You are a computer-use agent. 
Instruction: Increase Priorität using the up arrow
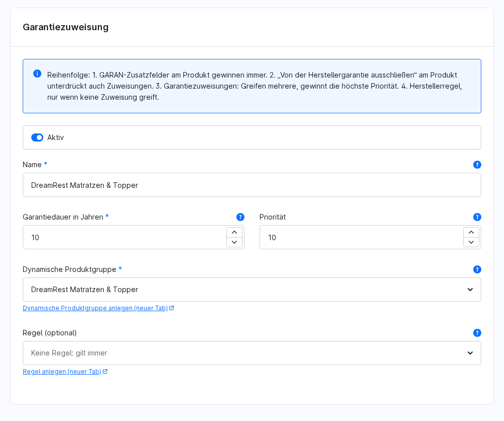click(471, 232)
